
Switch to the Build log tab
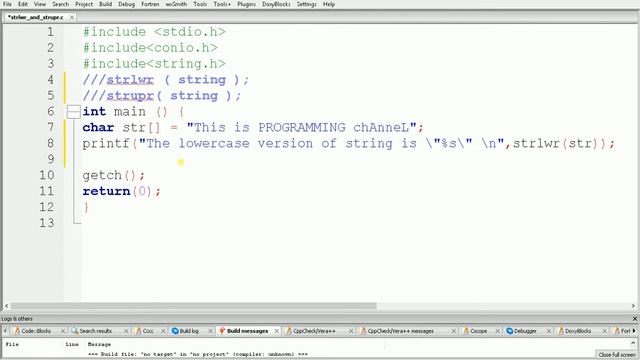[189, 331]
